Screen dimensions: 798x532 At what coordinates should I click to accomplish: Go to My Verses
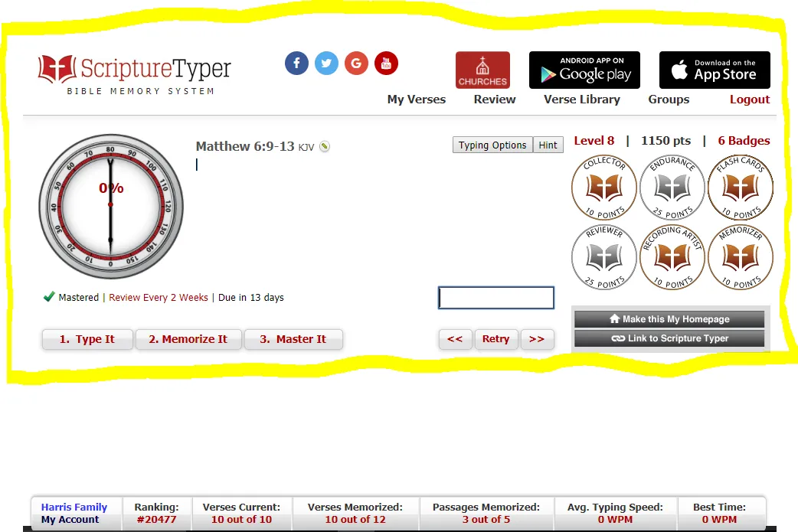[417, 100]
